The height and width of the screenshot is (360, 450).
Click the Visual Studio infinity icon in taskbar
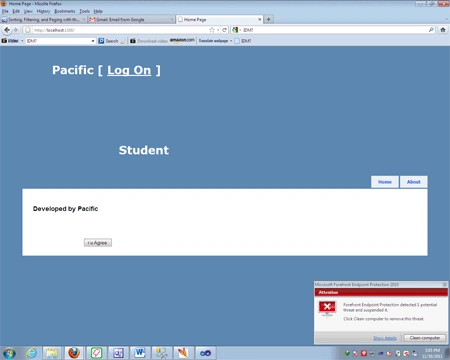coord(205,353)
